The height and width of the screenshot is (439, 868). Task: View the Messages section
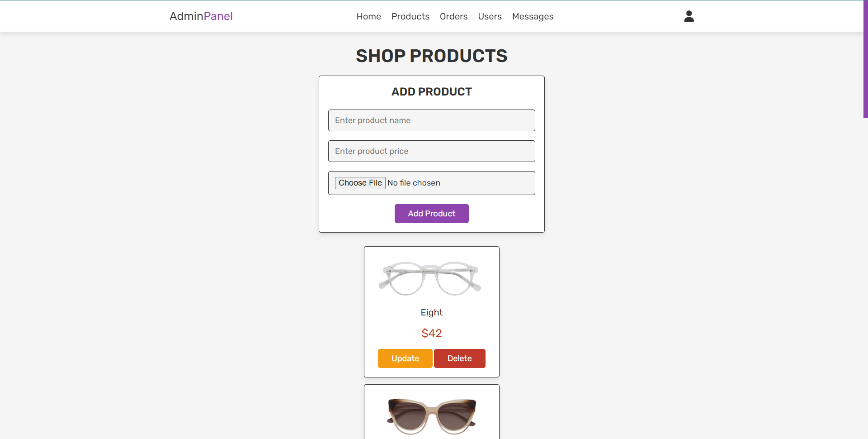coord(533,16)
